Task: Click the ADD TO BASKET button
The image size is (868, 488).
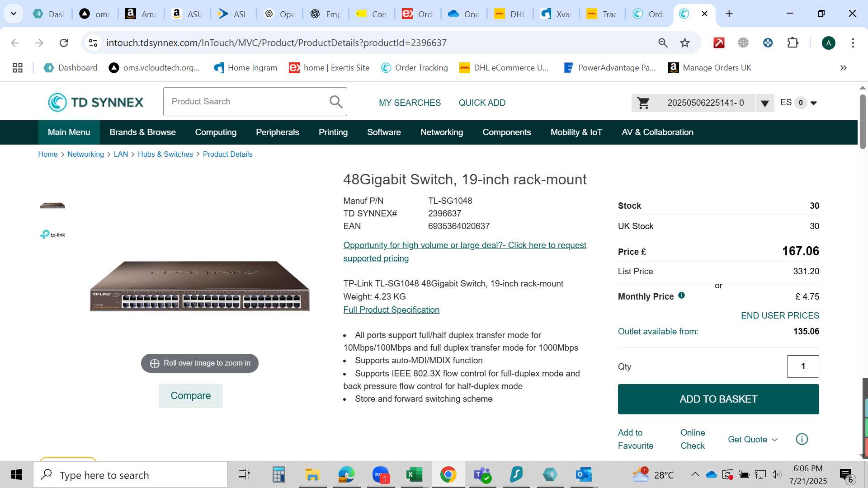Action: [x=718, y=399]
